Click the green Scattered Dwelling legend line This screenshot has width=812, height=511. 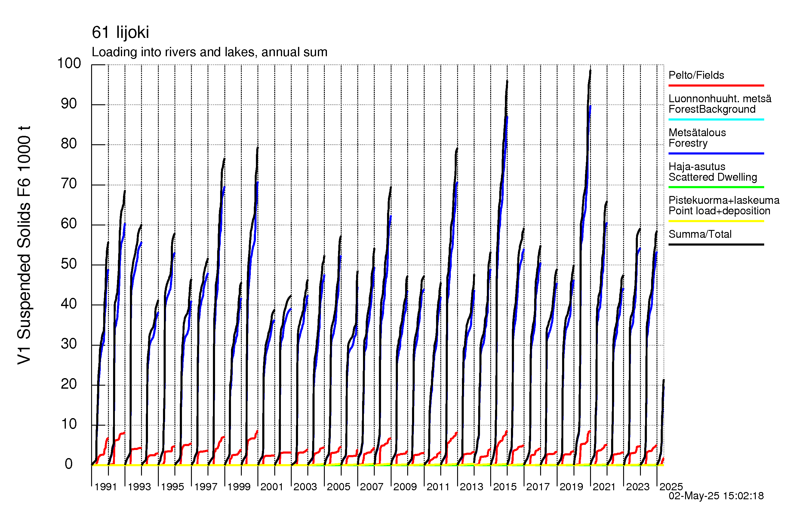[x=716, y=187]
